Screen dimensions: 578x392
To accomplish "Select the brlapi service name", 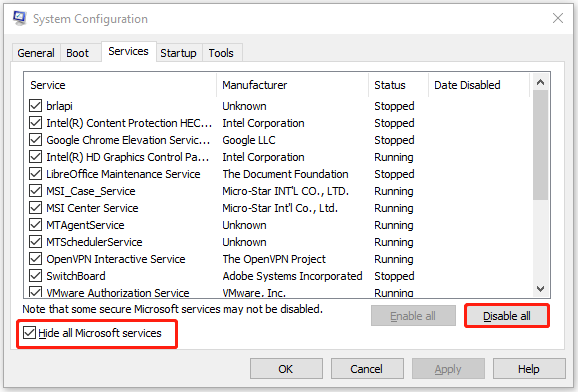I will tap(59, 106).
